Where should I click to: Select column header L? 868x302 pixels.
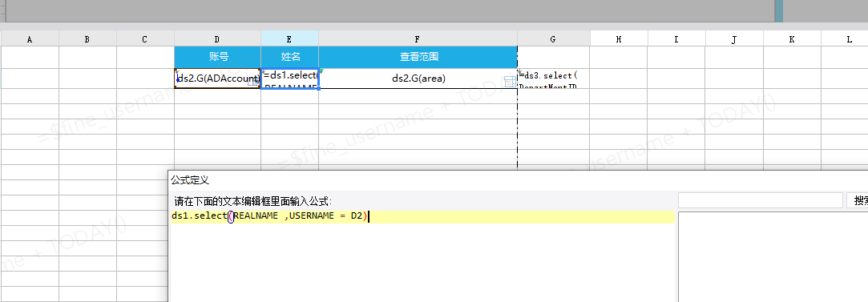pos(844,39)
